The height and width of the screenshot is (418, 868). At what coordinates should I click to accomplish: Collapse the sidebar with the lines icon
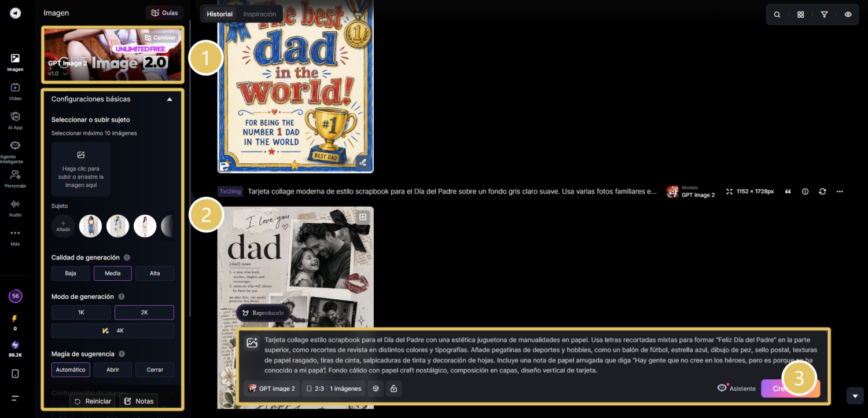(15, 398)
